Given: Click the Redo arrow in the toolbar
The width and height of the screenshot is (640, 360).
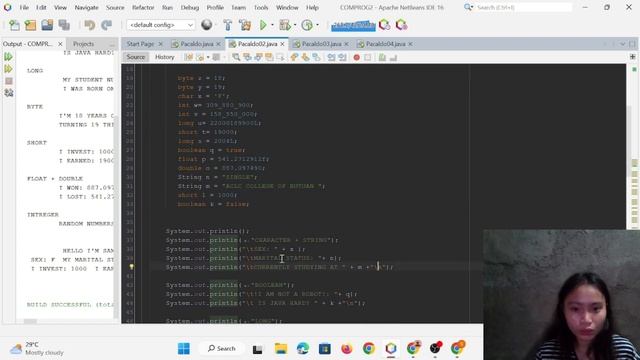Looking at the screenshot, I should [x=107, y=25].
